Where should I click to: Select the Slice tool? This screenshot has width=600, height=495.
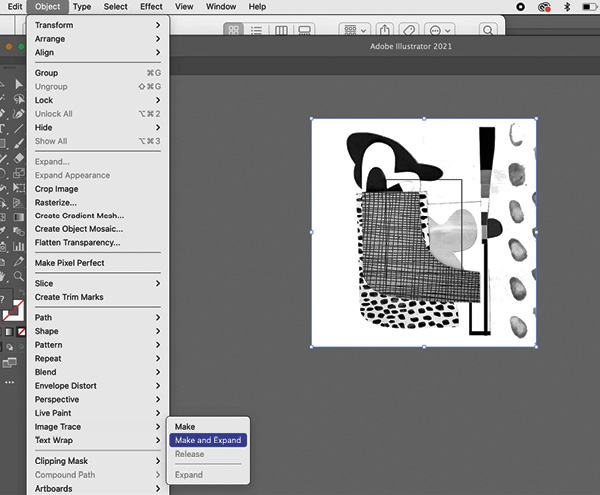[x=18, y=261]
